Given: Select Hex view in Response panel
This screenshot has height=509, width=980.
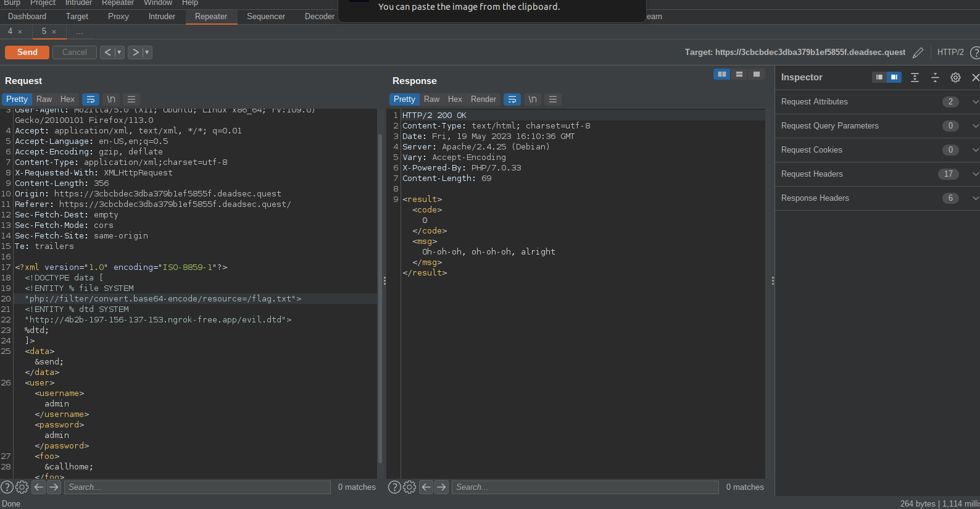Looking at the screenshot, I should click(x=455, y=99).
